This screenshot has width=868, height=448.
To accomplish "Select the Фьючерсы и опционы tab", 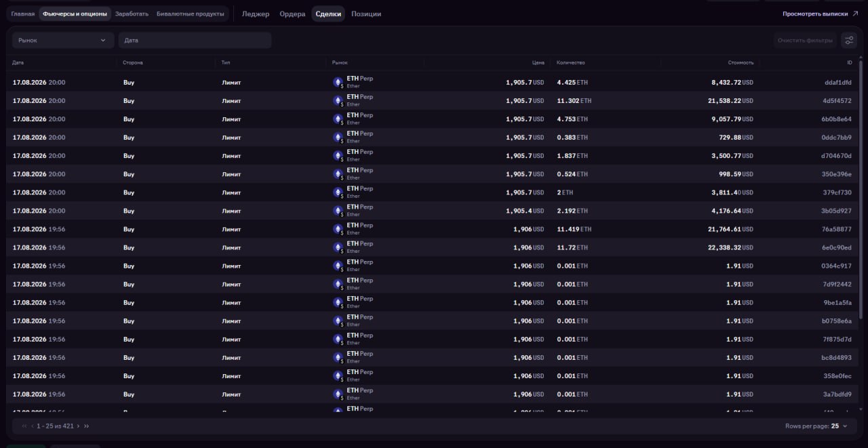I will [x=75, y=14].
